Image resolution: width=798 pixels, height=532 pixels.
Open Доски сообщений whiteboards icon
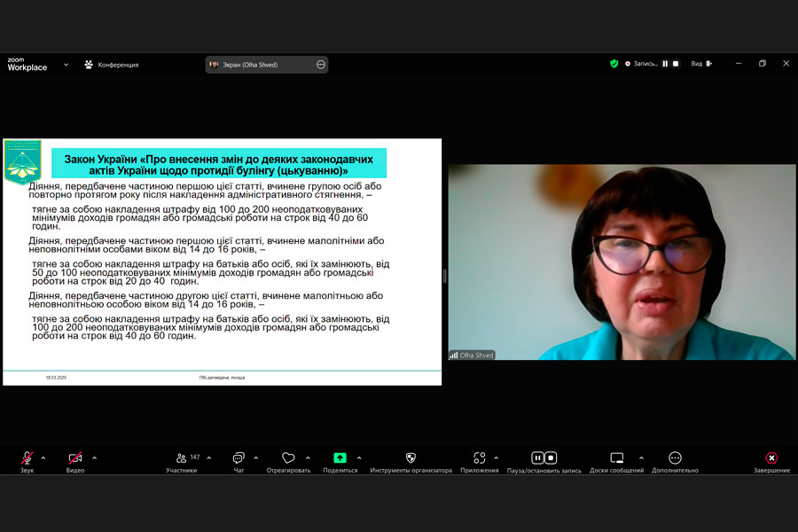(617, 458)
